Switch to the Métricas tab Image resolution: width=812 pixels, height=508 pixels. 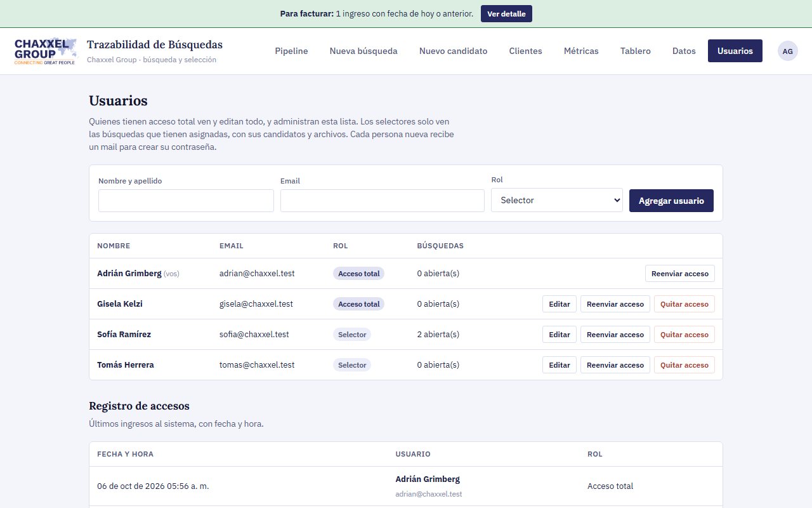581,51
